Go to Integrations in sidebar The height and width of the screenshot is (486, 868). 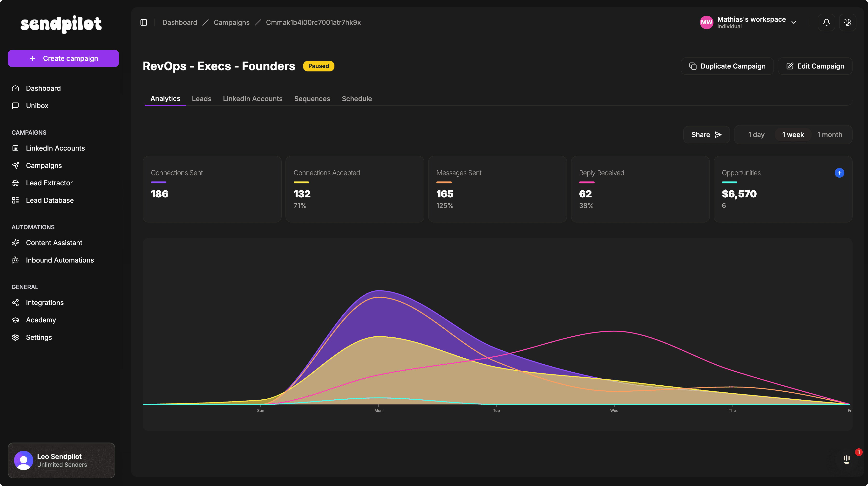pos(44,303)
